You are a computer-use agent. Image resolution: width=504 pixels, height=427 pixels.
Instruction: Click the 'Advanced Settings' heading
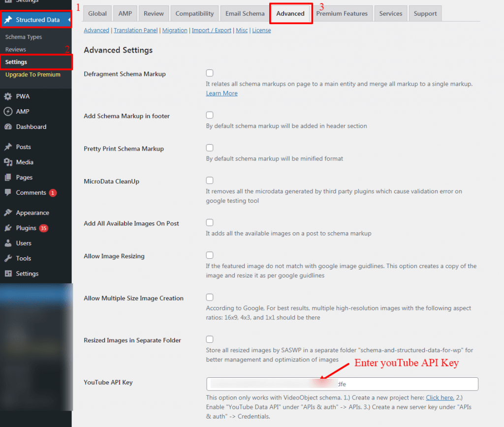tap(118, 50)
